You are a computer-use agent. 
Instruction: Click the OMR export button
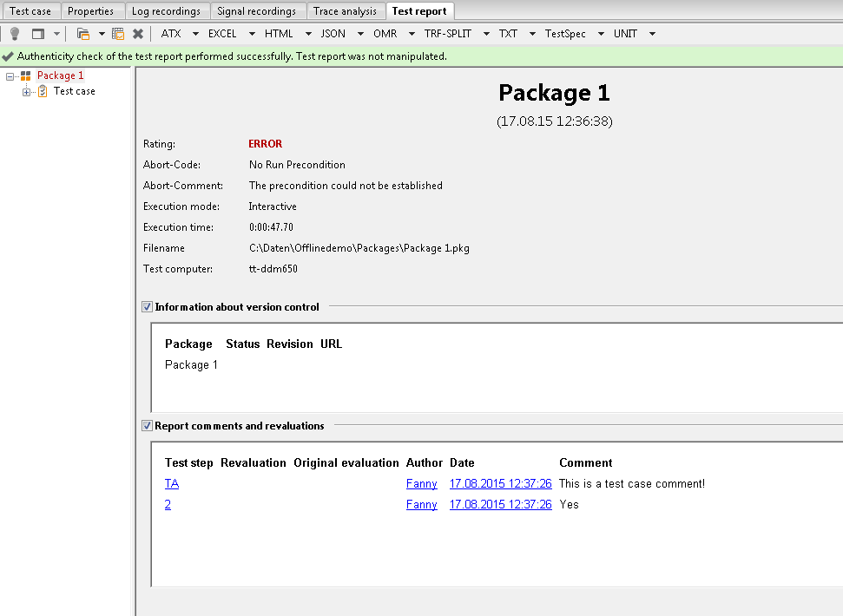pyautogui.click(x=385, y=34)
